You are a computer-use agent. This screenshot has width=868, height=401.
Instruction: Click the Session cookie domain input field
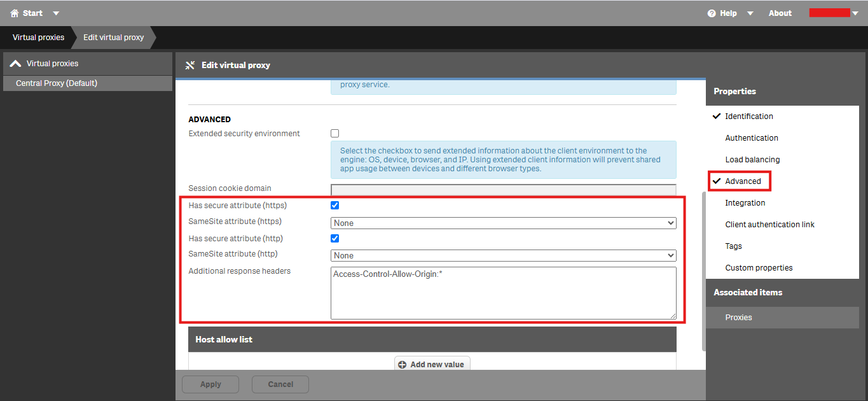pyautogui.click(x=502, y=188)
